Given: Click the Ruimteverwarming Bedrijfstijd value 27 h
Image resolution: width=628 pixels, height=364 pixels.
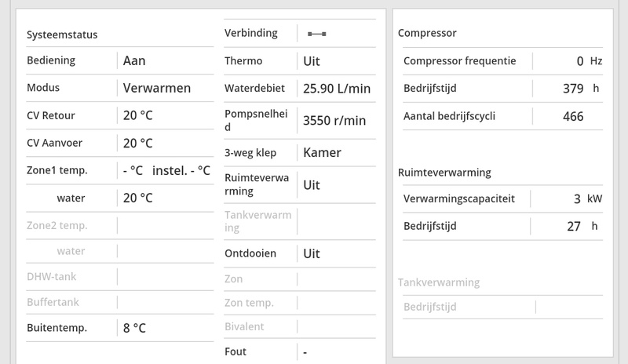Looking at the screenshot, I should pyautogui.click(x=582, y=226).
